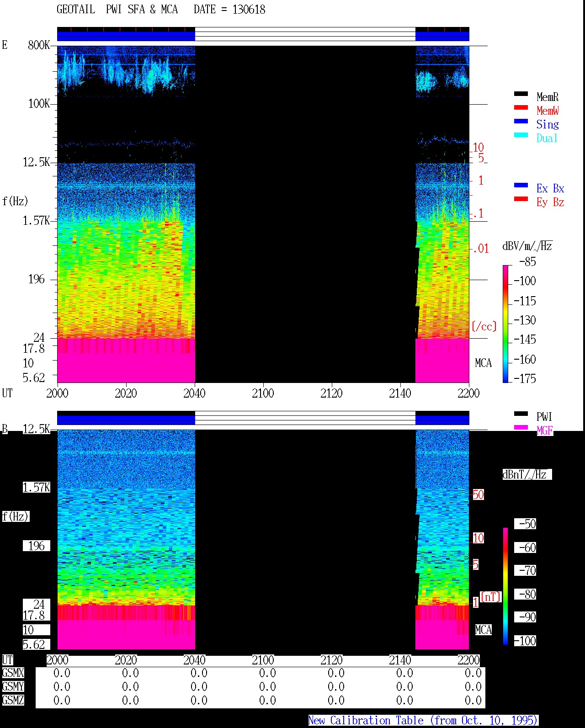The height and width of the screenshot is (728, 585).
Task: Click the B panel label beside 12.5K
Action: click(5, 429)
